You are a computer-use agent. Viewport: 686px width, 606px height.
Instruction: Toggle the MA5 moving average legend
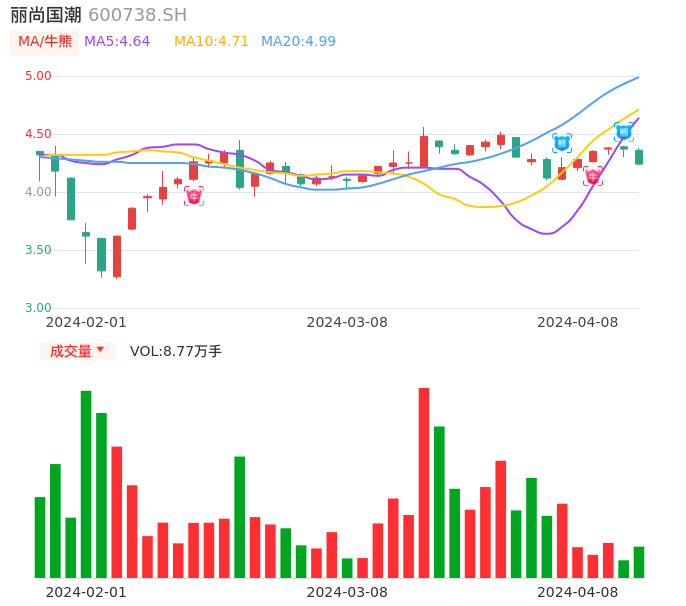117,41
